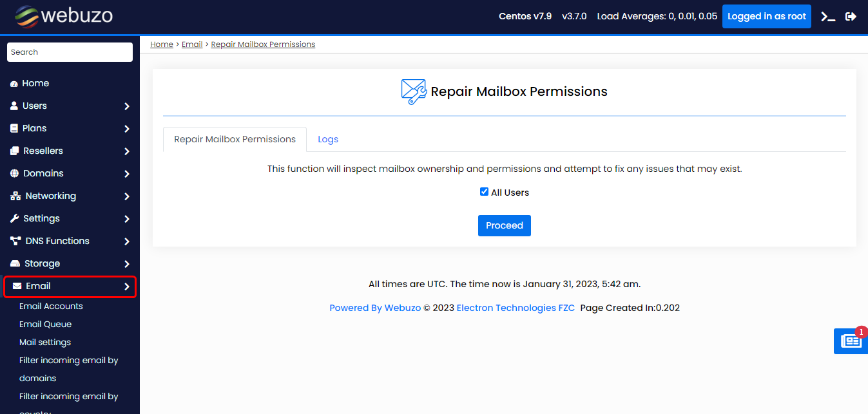This screenshot has width=868, height=414.
Task: Click the Proceed button
Action: pyautogui.click(x=504, y=225)
